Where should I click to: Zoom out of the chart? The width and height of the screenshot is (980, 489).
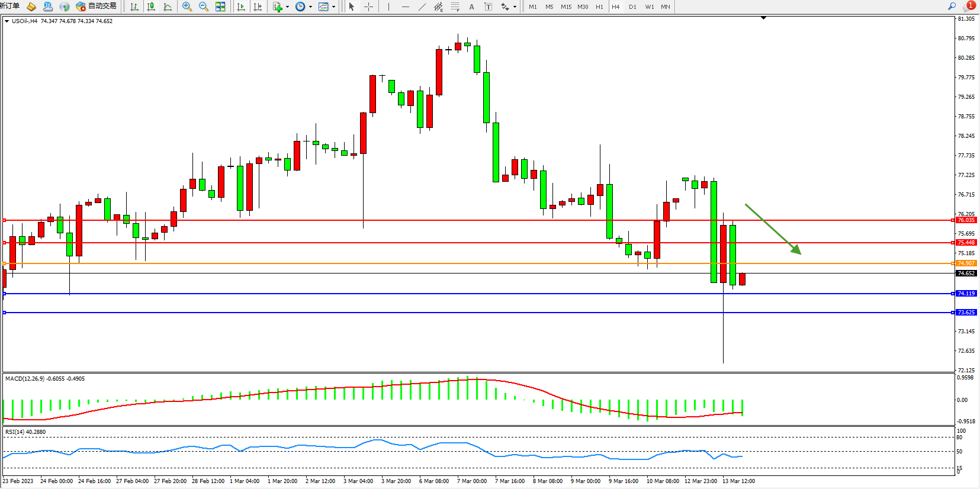point(204,7)
